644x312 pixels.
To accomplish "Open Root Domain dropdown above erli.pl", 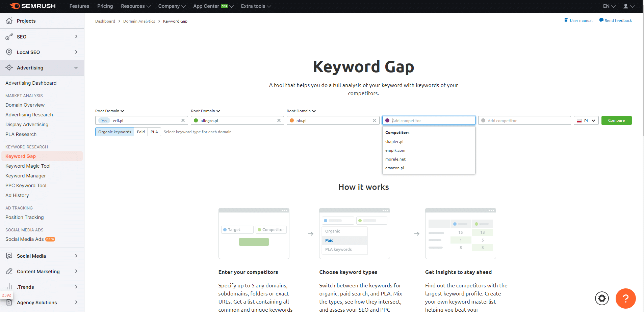I will 110,111.
